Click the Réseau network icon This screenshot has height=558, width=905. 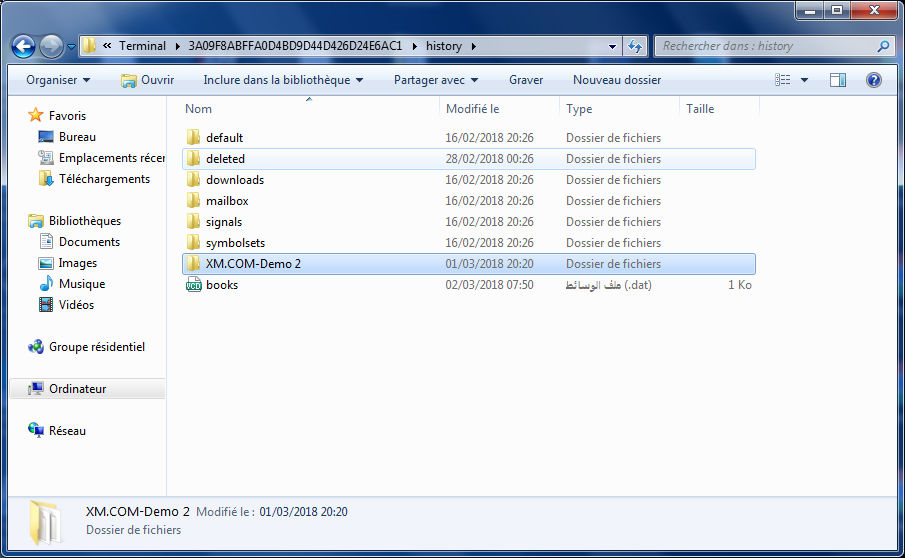tap(37, 431)
